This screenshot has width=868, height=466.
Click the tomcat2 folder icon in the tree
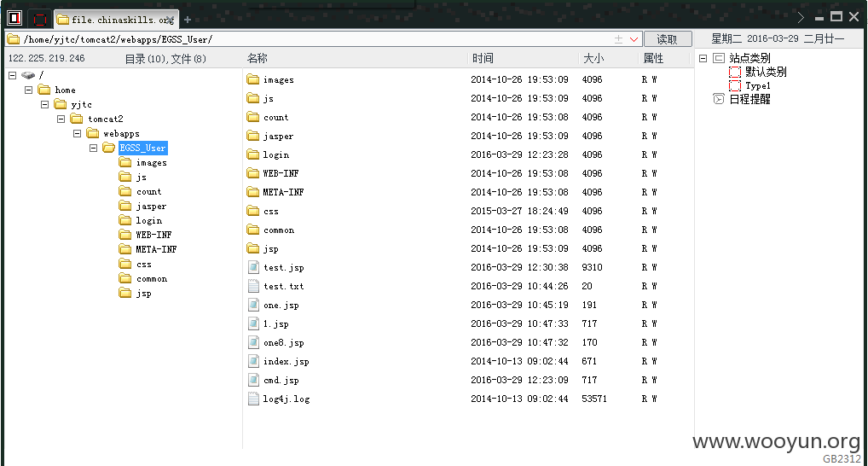point(77,119)
